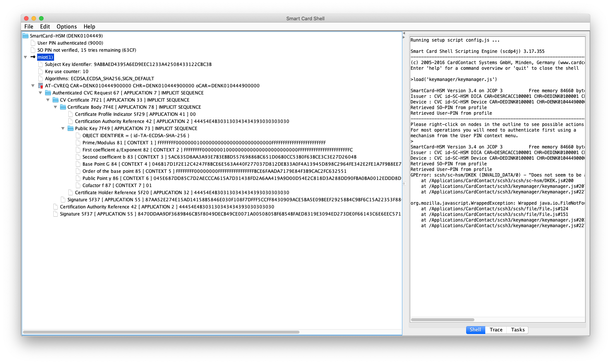The width and height of the screenshot is (611, 364).
Task: Collapse the miot(1) key node
Action: (x=26, y=57)
